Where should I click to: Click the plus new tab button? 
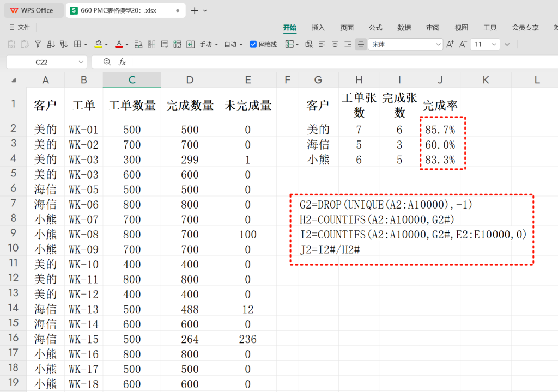195,11
